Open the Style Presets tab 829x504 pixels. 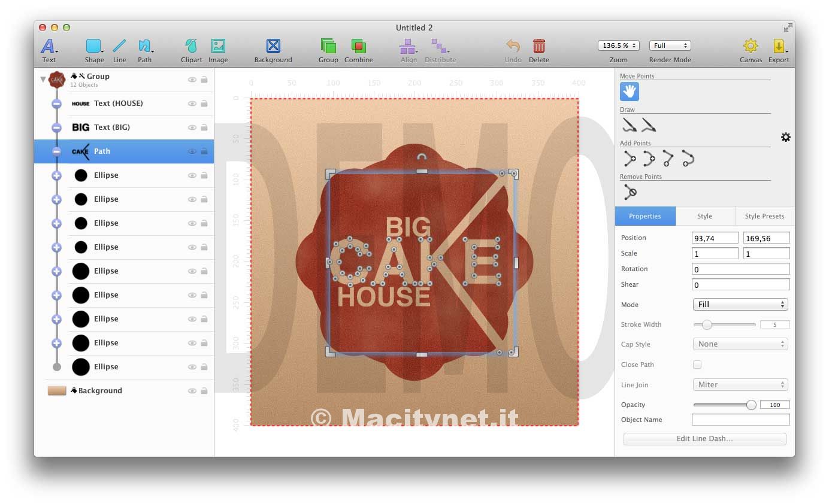click(x=765, y=216)
